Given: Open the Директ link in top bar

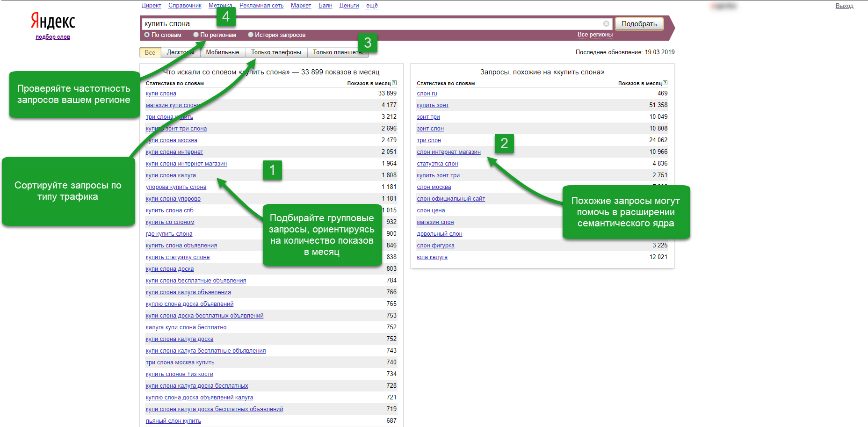Looking at the screenshot, I should pos(152,6).
